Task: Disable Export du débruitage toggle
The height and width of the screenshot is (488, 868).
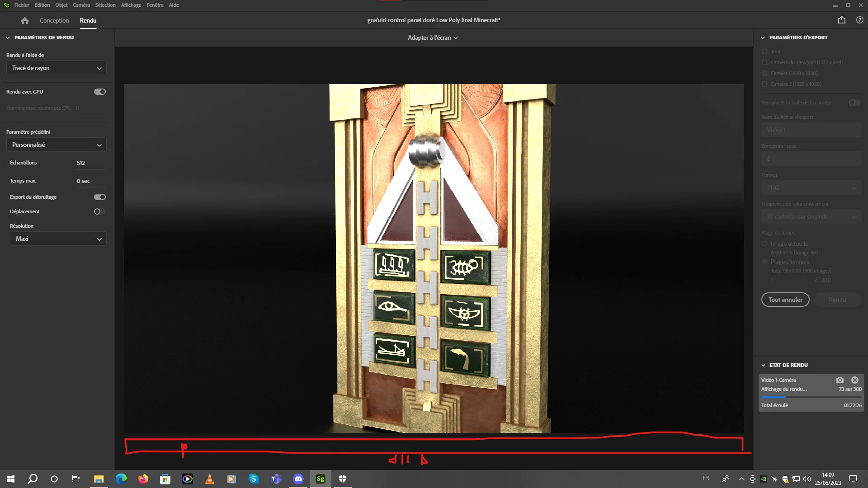Action: pyautogui.click(x=100, y=197)
